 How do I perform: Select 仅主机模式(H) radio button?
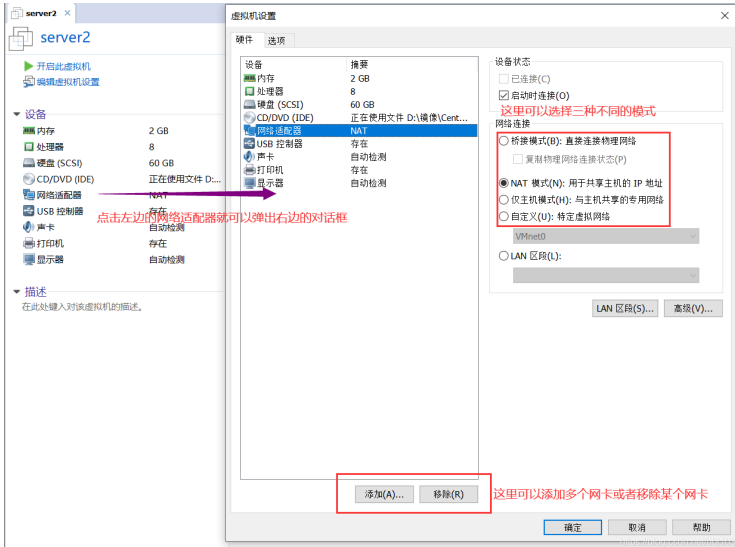[503, 200]
